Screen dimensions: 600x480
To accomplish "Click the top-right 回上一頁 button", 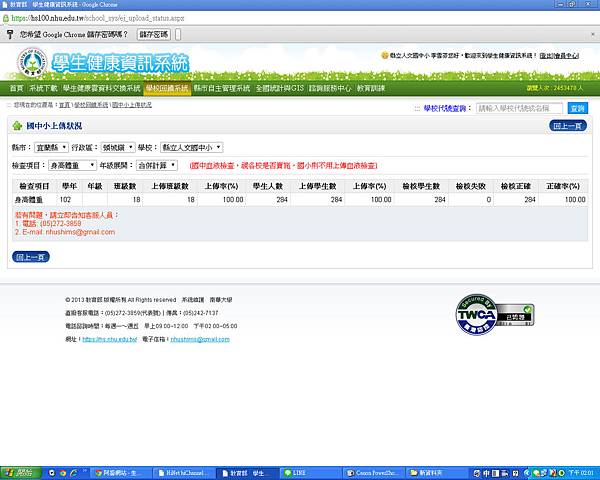I will point(568,126).
